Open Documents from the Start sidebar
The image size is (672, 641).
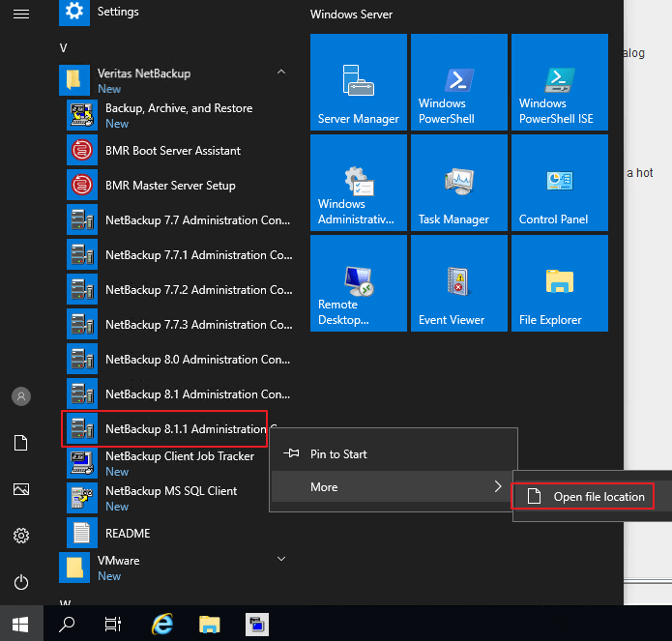click(x=21, y=443)
